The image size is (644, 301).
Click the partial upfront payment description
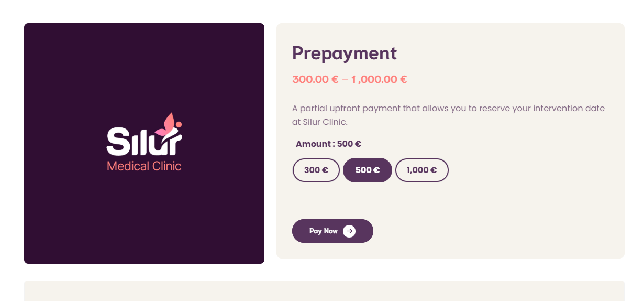tap(448, 109)
